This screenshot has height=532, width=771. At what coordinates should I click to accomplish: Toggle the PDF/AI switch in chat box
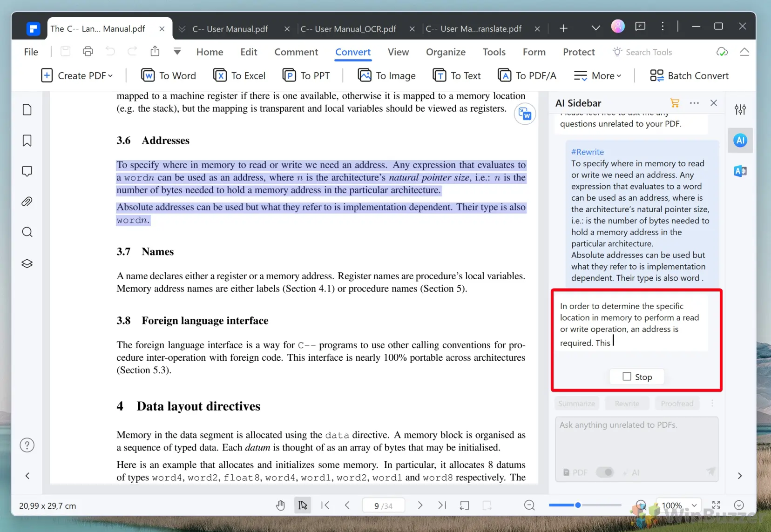[605, 472]
